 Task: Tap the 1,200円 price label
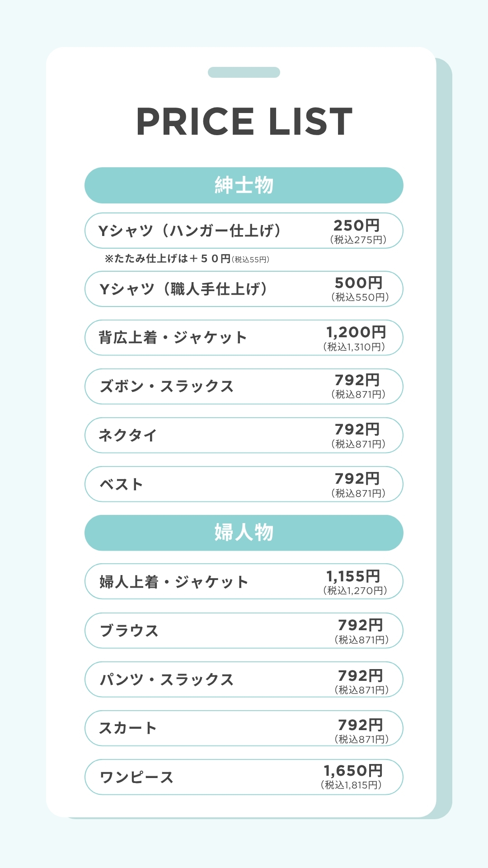click(x=356, y=332)
